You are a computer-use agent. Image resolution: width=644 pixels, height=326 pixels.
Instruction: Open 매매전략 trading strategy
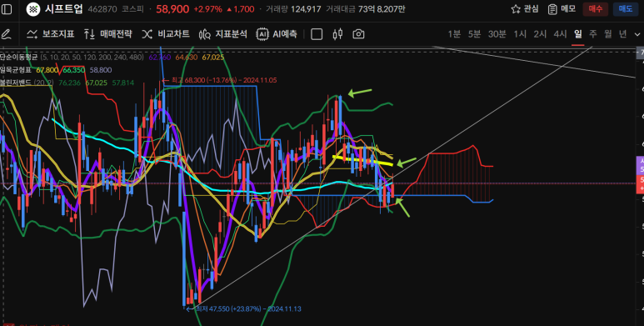point(107,34)
